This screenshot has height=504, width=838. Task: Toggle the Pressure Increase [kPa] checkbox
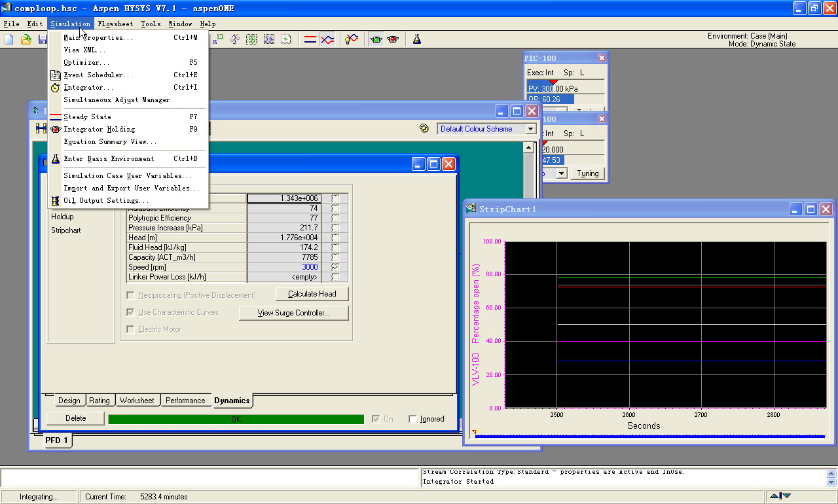(335, 228)
